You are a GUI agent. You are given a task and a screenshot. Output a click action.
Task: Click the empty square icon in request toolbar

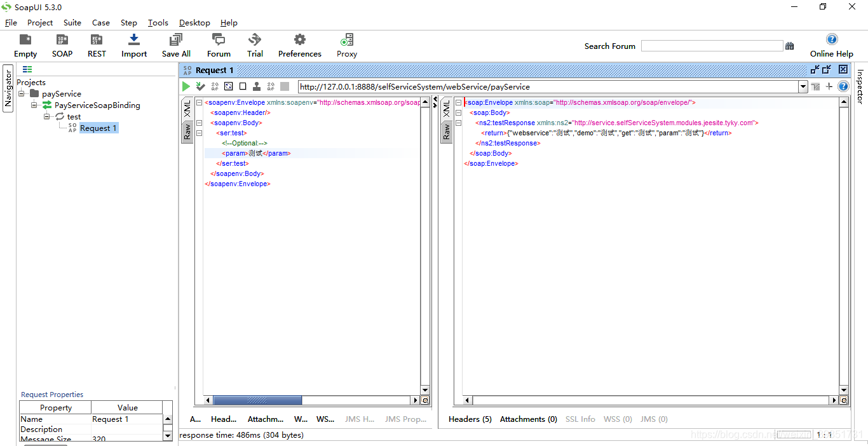coord(243,86)
